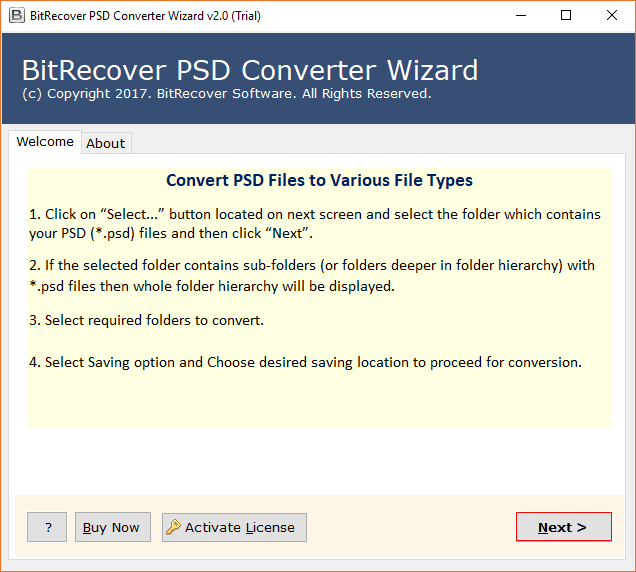Click the BitRecover PSD Converter Wizard banner heading
The image size is (636, 572).
(x=250, y=70)
